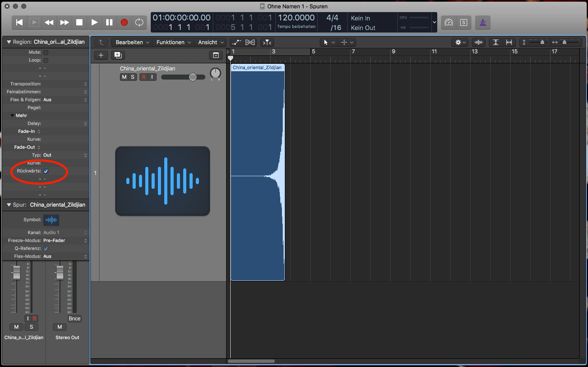The height and width of the screenshot is (367, 588).
Task: Enable the Mute checkbox for region
Action: [x=46, y=52]
